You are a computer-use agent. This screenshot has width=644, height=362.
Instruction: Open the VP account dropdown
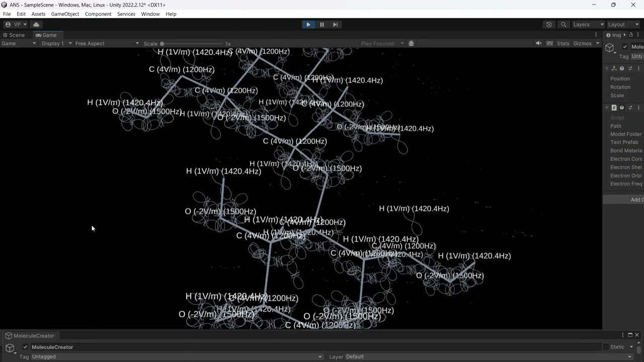coord(15,24)
